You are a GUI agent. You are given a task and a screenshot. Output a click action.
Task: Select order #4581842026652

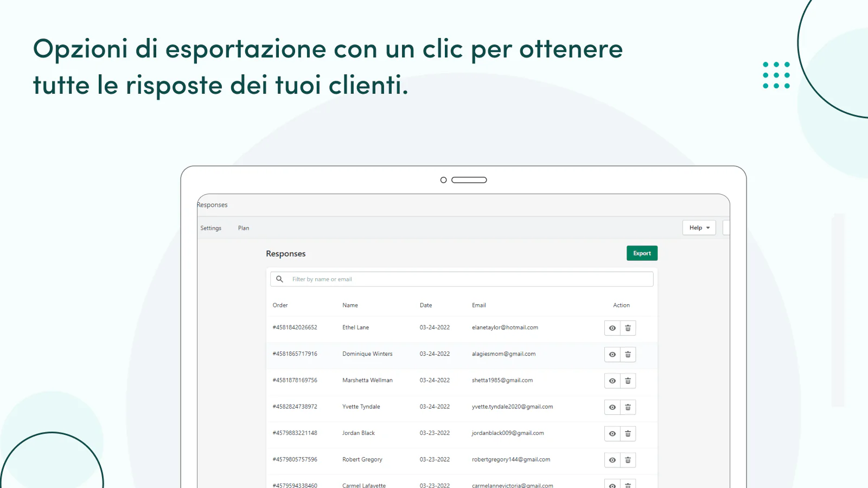295,328
